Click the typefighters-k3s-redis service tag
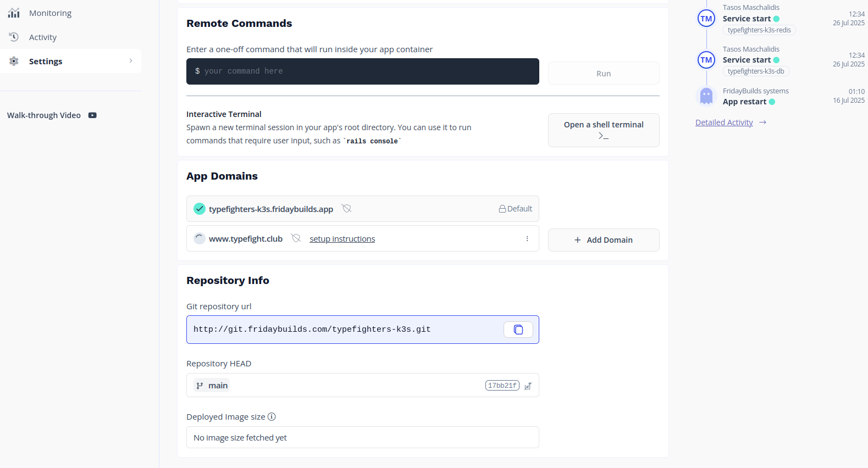Viewport: 868px width, 468px height. pyautogui.click(x=759, y=30)
